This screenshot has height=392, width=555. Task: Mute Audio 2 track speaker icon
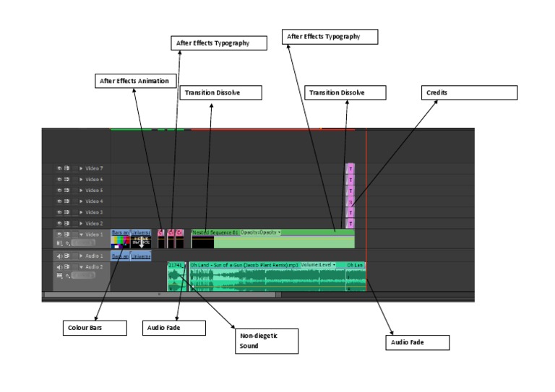click(x=59, y=267)
